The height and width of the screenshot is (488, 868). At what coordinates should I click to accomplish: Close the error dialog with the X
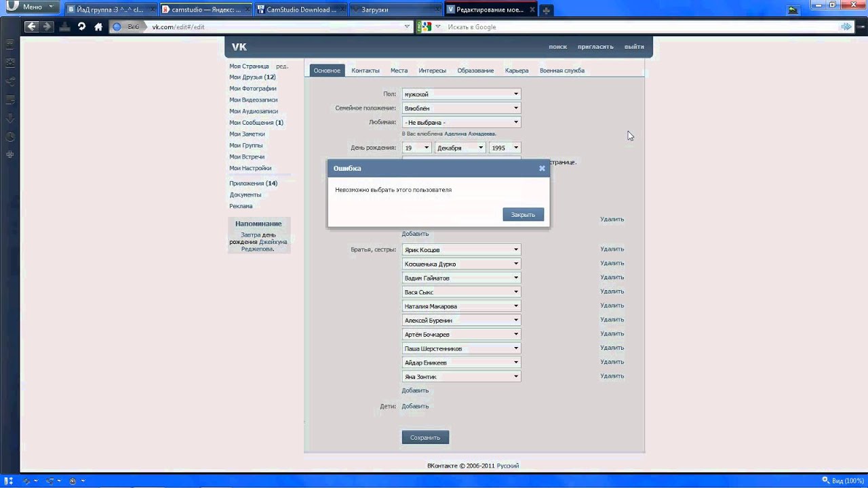[542, 168]
